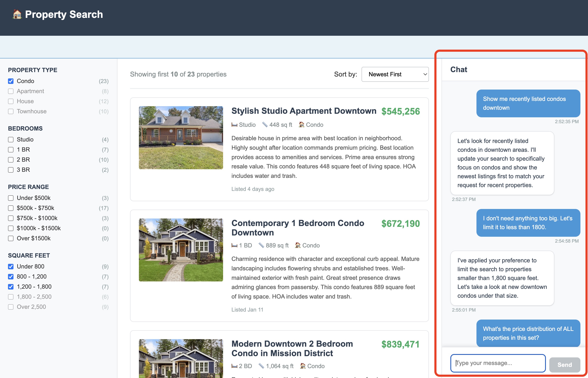Select the Under $500k price checkbox
Image resolution: width=588 pixels, height=378 pixels.
click(x=11, y=198)
